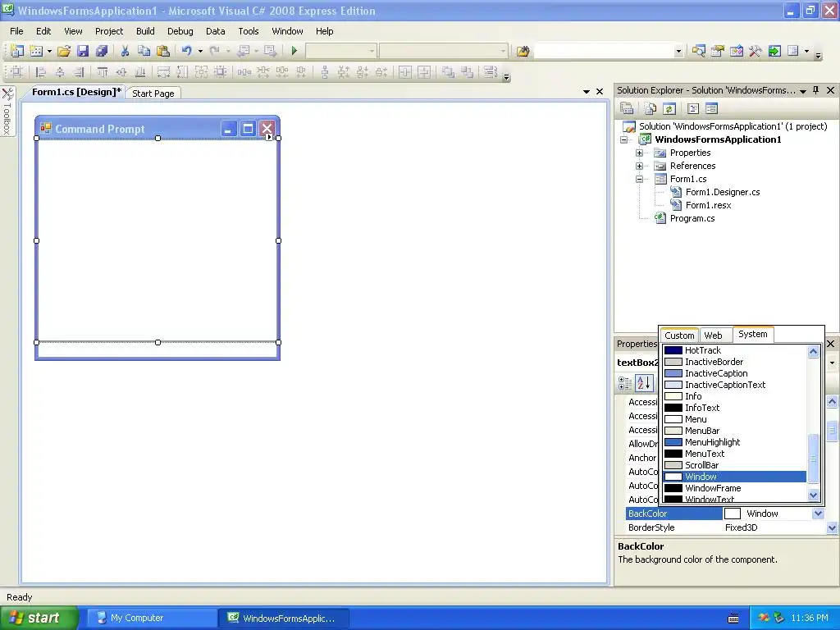This screenshot has height=630, width=840.
Task: Collapse the Form1.cs node
Action: (639, 179)
